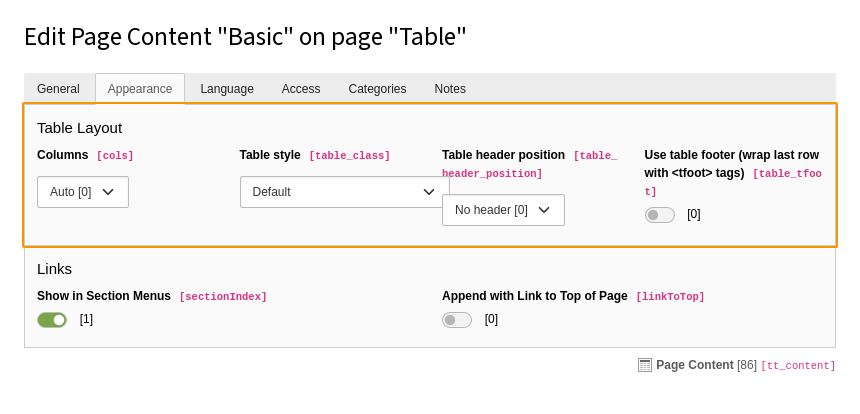Select the Appearance tab
The height and width of the screenshot is (414, 860).
click(x=140, y=89)
